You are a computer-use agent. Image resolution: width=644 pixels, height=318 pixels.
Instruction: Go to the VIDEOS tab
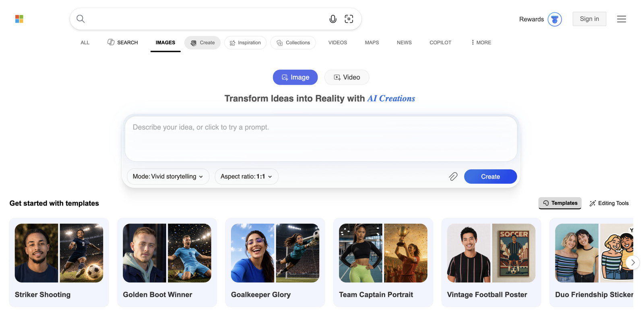pyautogui.click(x=338, y=42)
